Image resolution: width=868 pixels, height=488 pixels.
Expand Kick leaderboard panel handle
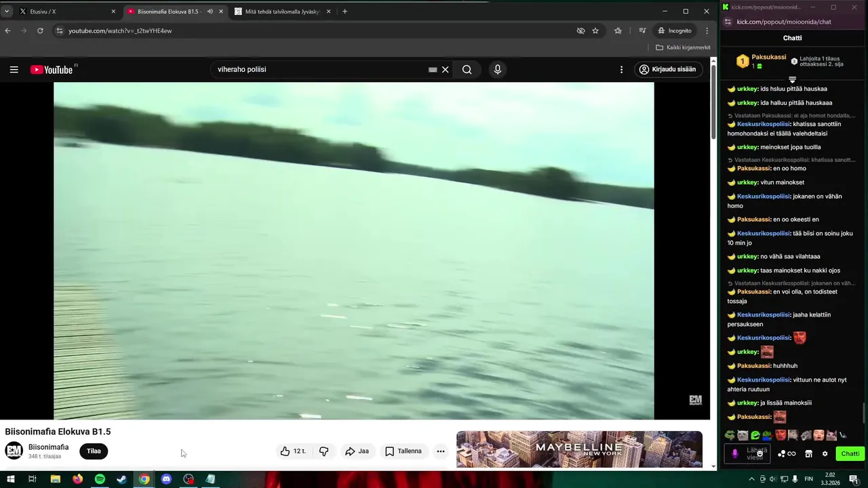point(792,79)
